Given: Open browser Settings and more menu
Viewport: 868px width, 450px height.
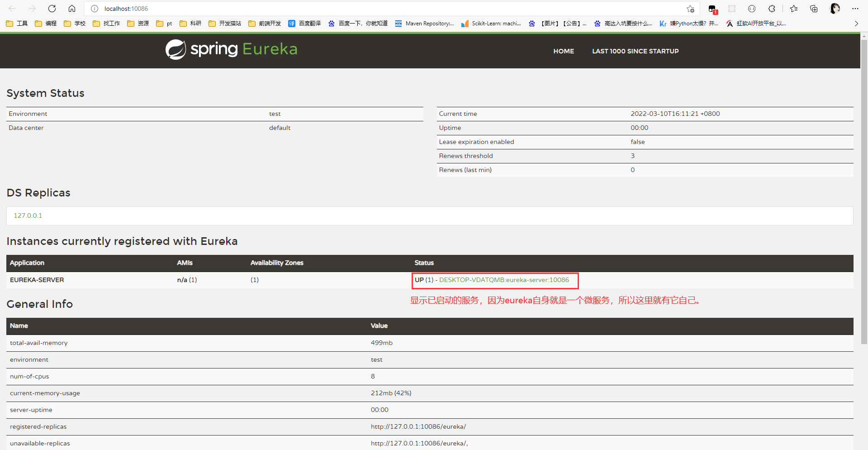Looking at the screenshot, I should pyautogui.click(x=855, y=9).
